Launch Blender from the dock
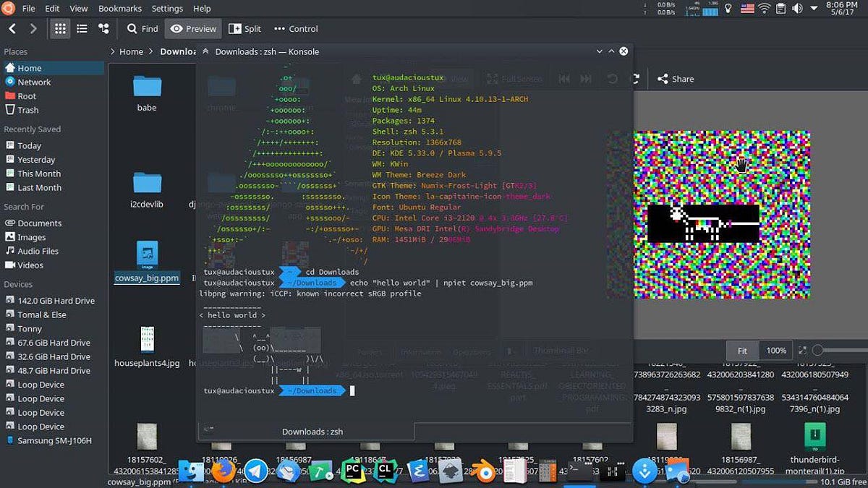This screenshot has width=868, height=488. pyautogui.click(x=483, y=471)
